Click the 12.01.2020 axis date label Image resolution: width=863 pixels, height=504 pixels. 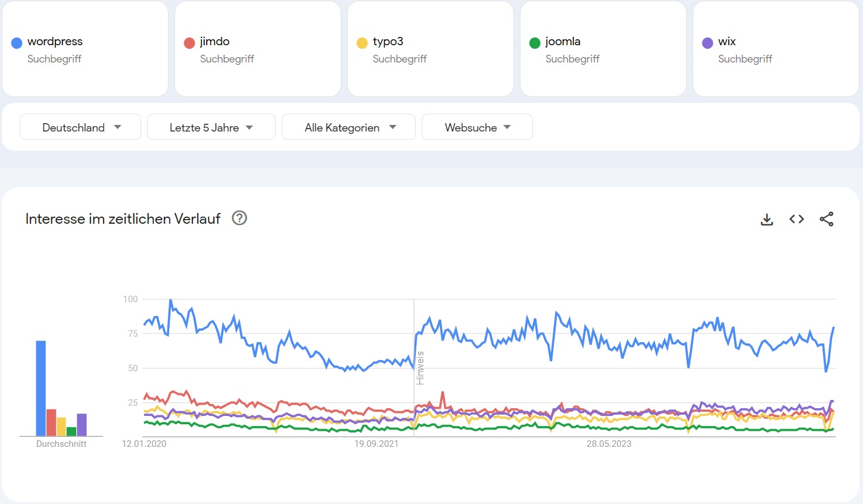[x=144, y=444]
